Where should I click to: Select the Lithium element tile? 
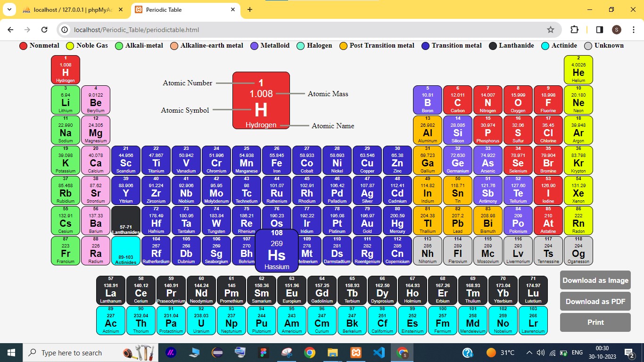(x=66, y=100)
